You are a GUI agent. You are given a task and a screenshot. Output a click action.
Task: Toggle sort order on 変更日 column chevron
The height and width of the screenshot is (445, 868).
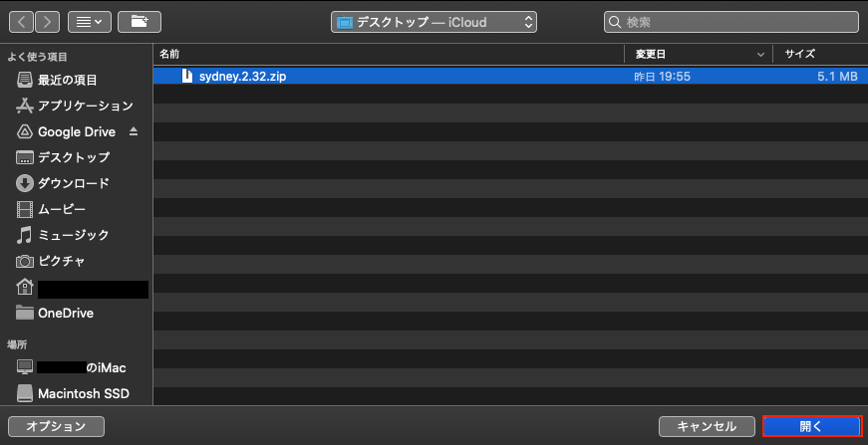(x=760, y=54)
